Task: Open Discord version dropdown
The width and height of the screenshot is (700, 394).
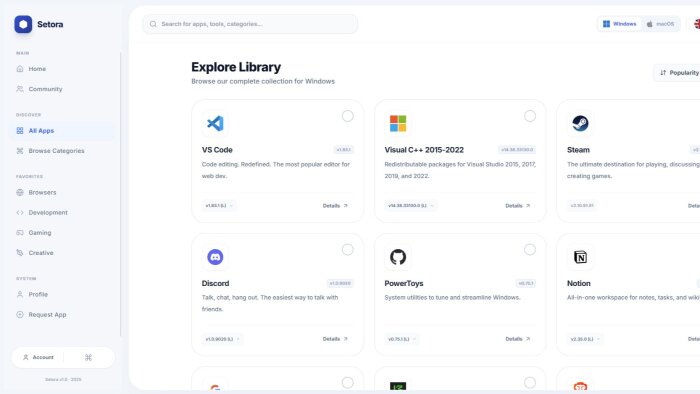Action: (222, 339)
